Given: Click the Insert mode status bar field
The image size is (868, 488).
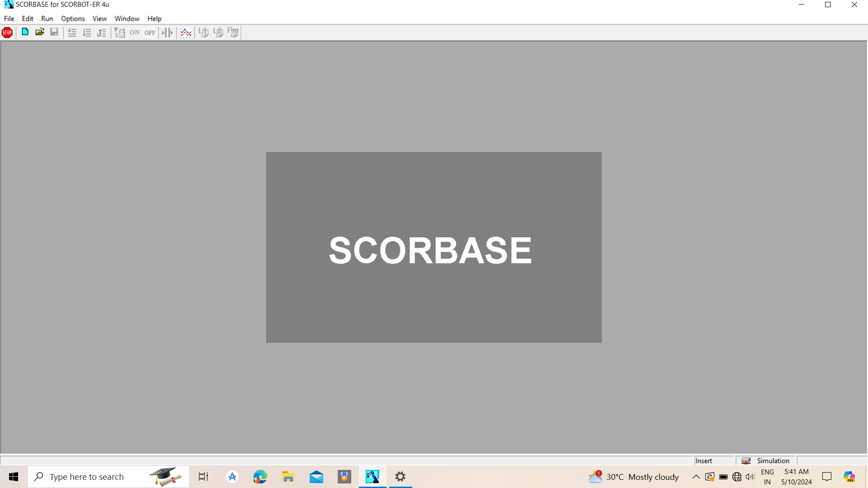Looking at the screenshot, I should pyautogui.click(x=714, y=460).
